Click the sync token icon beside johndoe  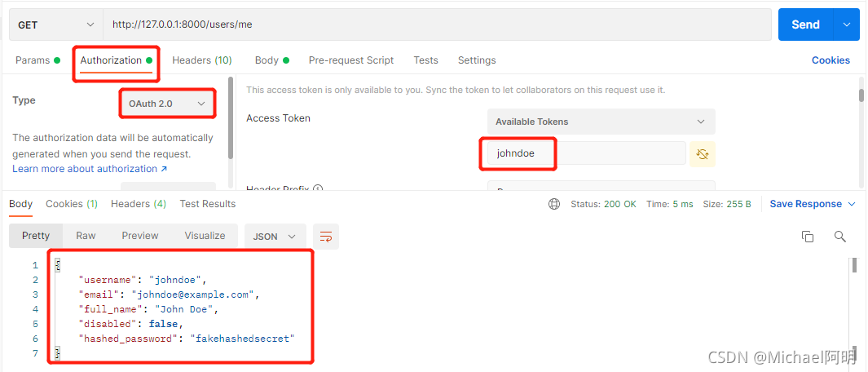[x=703, y=154]
